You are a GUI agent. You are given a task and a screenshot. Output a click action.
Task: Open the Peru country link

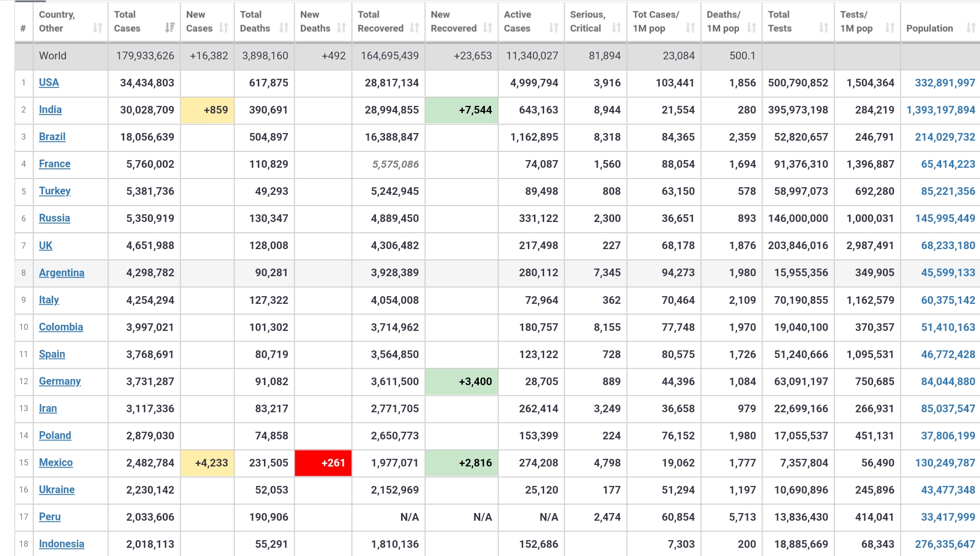tap(50, 517)
